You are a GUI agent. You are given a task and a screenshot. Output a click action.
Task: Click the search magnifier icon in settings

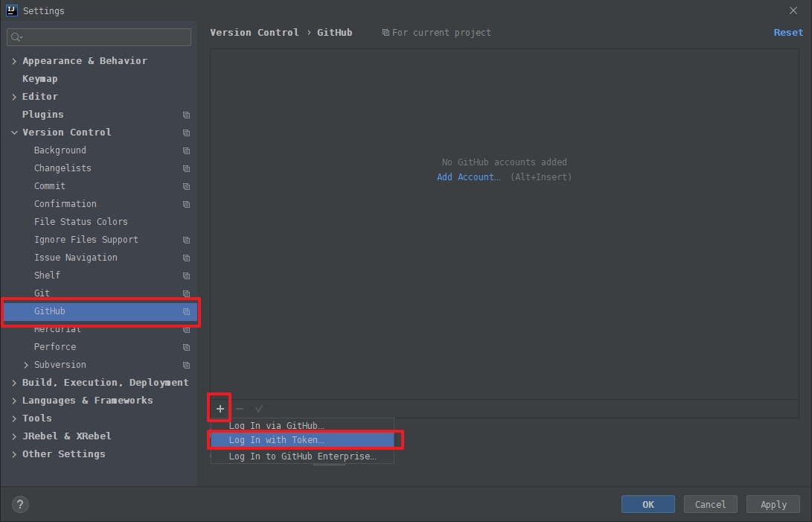tap(16, 36)
